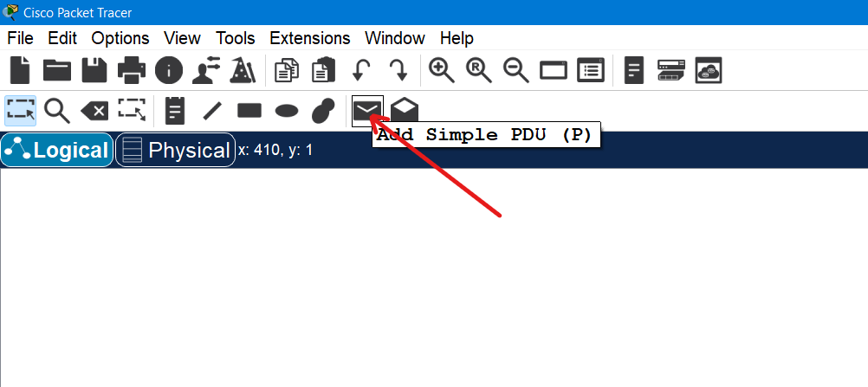The height and width of the screenshot is (387, 868).
Task: Pick the Draw Ellipse tool
Action: click(x=287, y=111)
